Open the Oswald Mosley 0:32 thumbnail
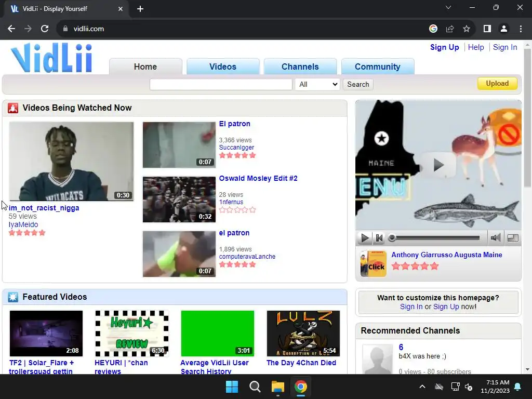 (179, 199)
